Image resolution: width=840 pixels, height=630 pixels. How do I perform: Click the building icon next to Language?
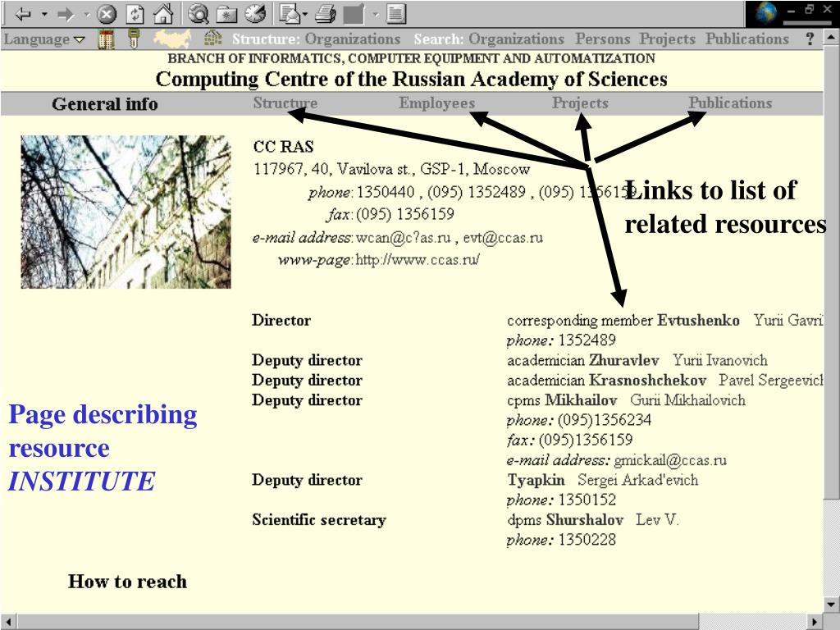pyautogui.click(x=106, y=39)
